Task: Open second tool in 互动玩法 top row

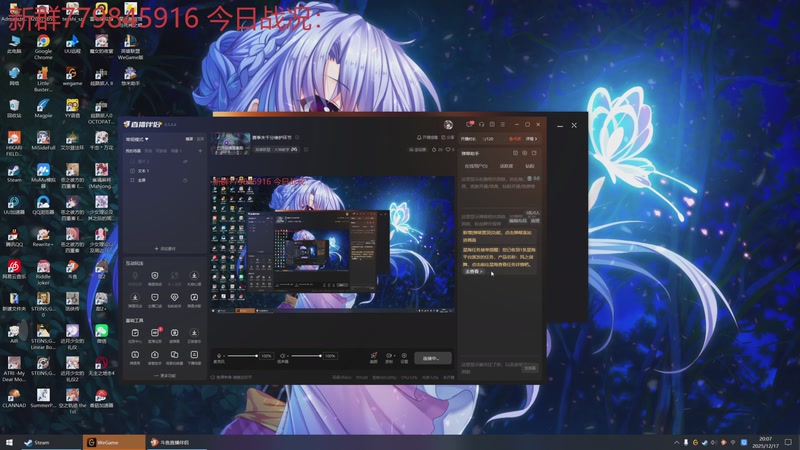Action: (x=155, y=278)
